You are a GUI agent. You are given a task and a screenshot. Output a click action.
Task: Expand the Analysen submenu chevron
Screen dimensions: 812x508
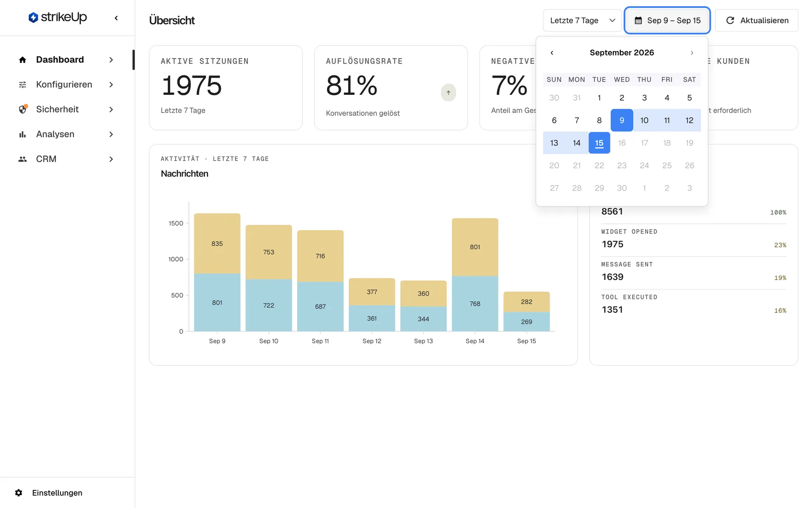111,134
